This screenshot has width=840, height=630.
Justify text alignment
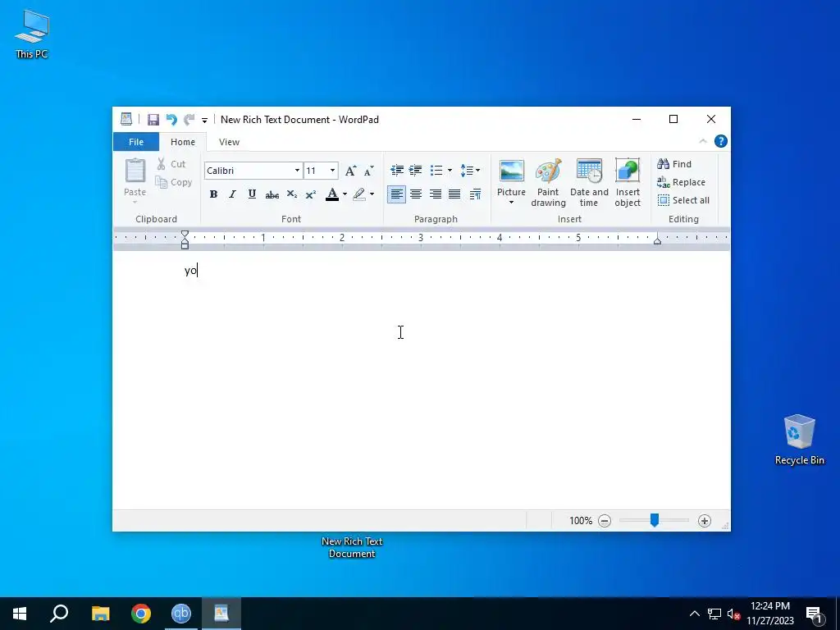tap(454, 194)
